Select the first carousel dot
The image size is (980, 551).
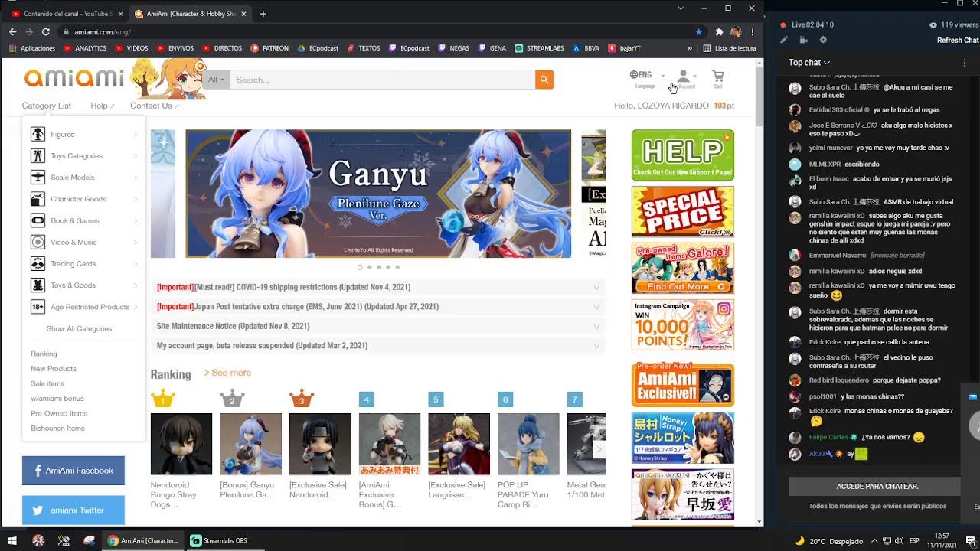coord(360,268)
